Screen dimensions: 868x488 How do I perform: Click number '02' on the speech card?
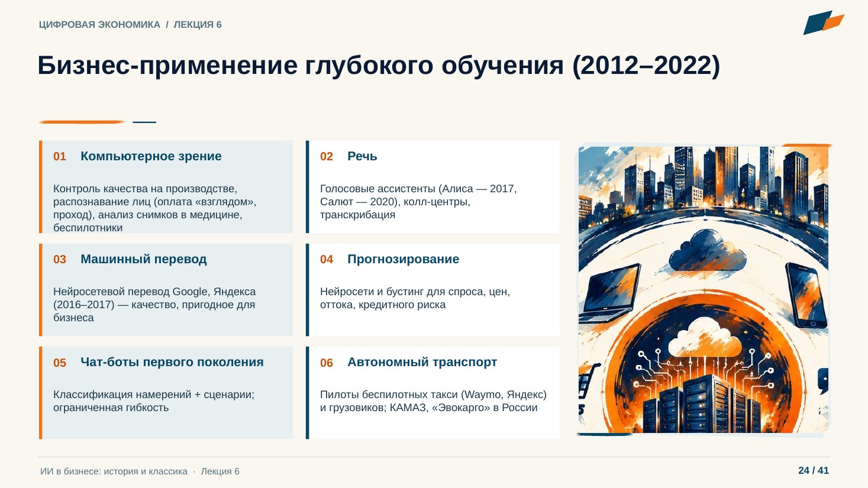327,156
